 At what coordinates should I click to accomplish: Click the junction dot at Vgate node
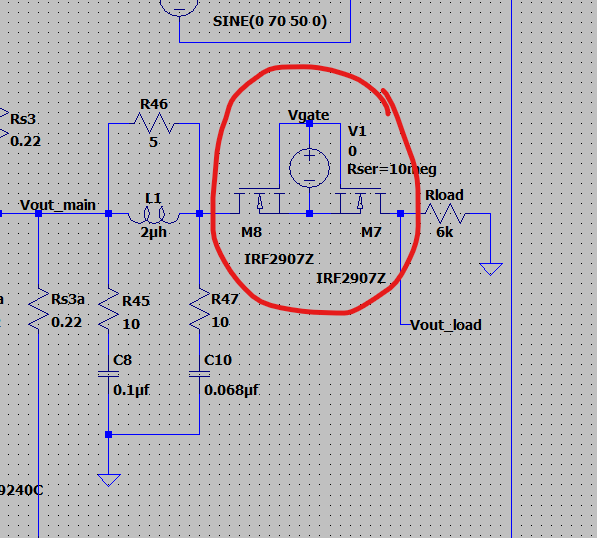tap(310, 123)
